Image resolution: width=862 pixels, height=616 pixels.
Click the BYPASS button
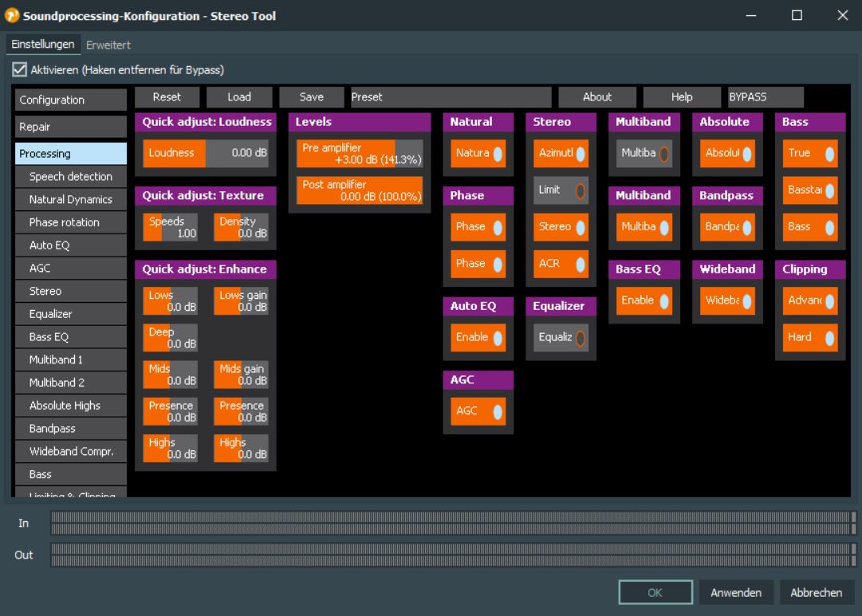[x=766, y=97]
